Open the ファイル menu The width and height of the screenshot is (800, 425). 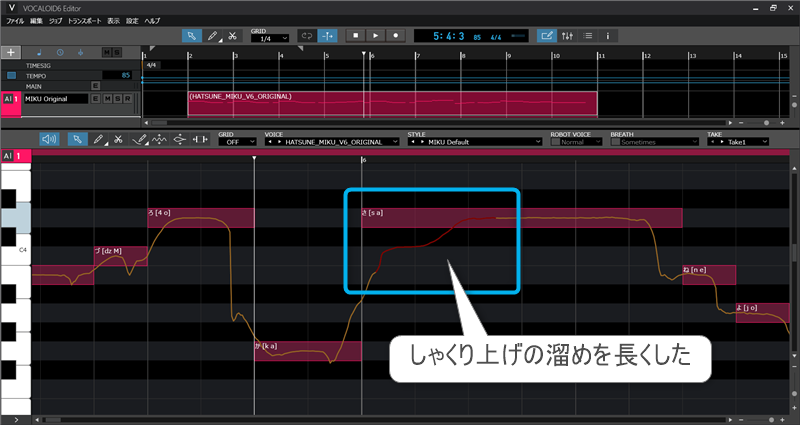point(15,21)
